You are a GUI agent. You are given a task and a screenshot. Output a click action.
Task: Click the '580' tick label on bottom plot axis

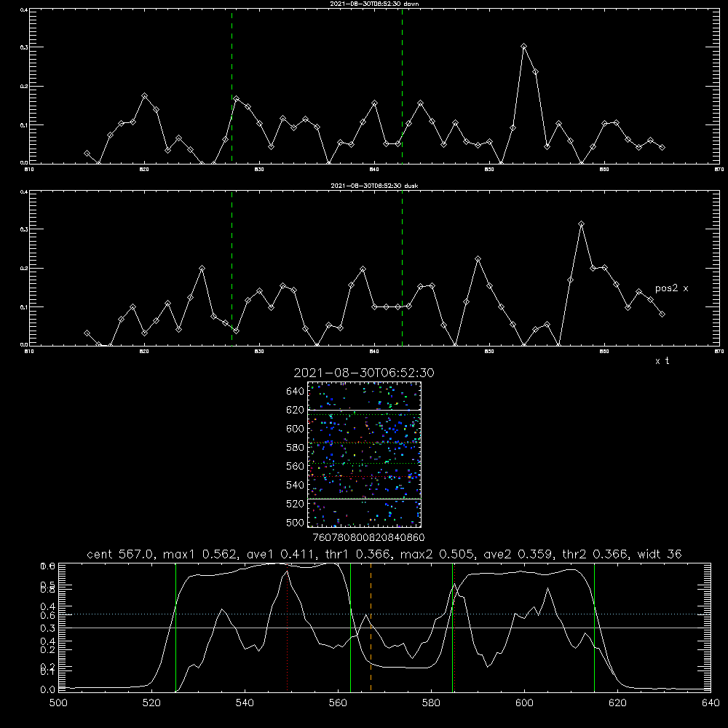(431, 703)
